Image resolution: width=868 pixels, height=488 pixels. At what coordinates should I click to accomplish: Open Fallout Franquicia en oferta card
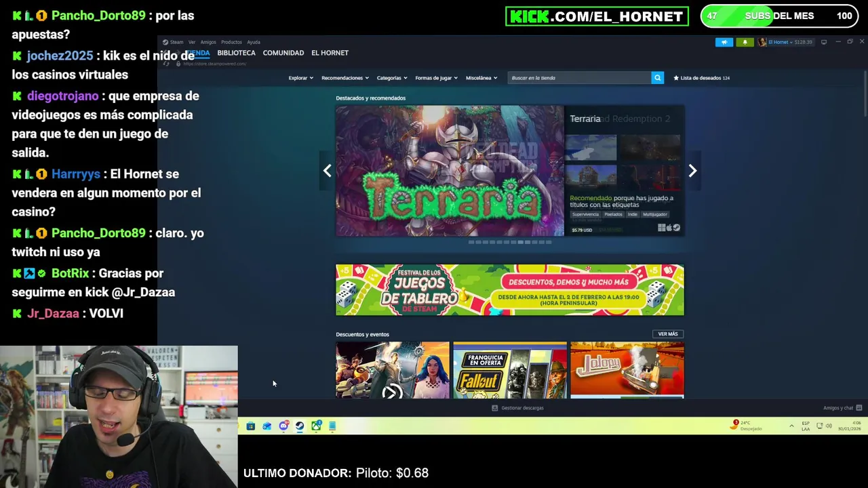510,370
